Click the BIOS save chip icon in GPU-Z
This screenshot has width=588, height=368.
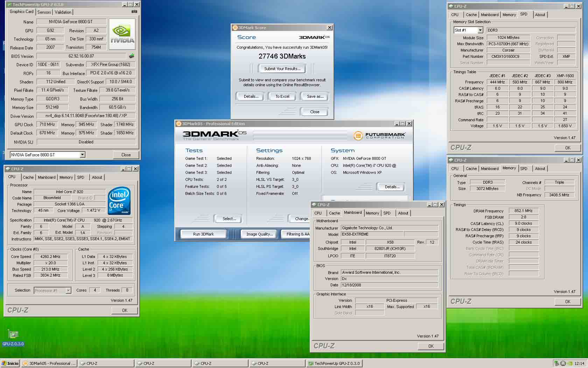pos(132,56)
